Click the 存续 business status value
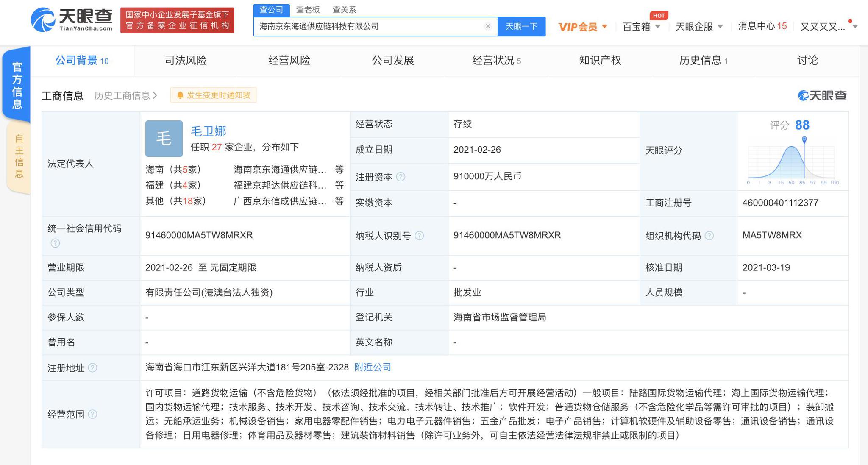Image resolution: width=868 pixels, height=465 pixels. [462, 124]
